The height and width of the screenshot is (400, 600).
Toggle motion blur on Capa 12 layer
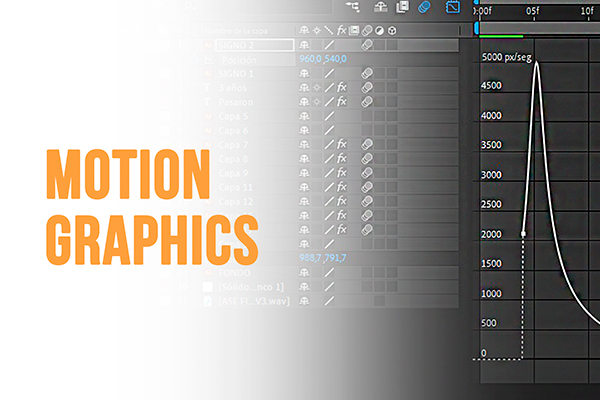[x=367, y=201]
